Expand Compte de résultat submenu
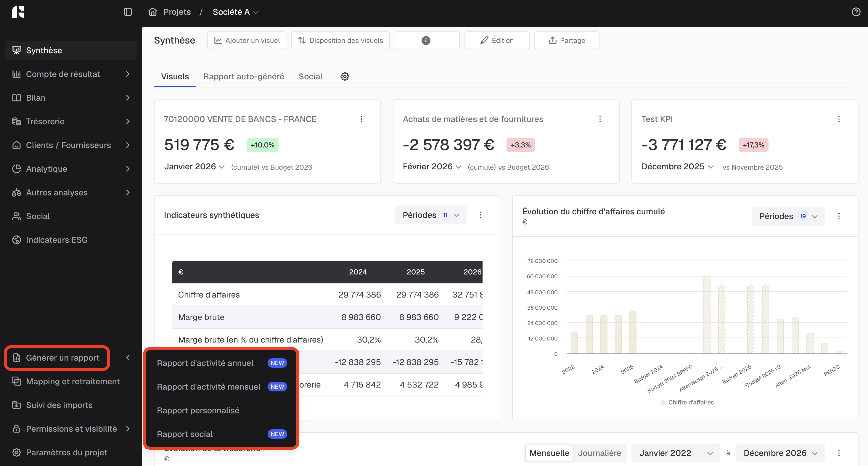The height and width of the screenshot is (466, 868). (x=128, y=74)
